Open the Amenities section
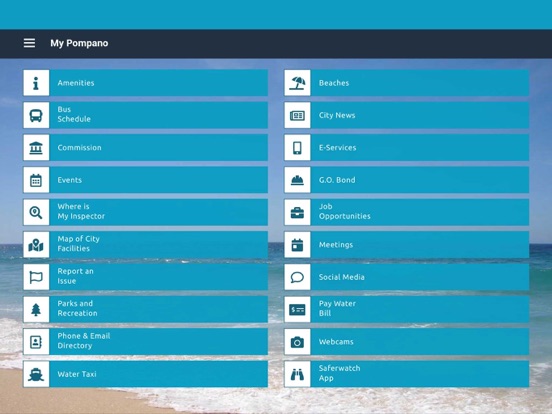Viewport: 552px width, 414px height. (145, 83)
